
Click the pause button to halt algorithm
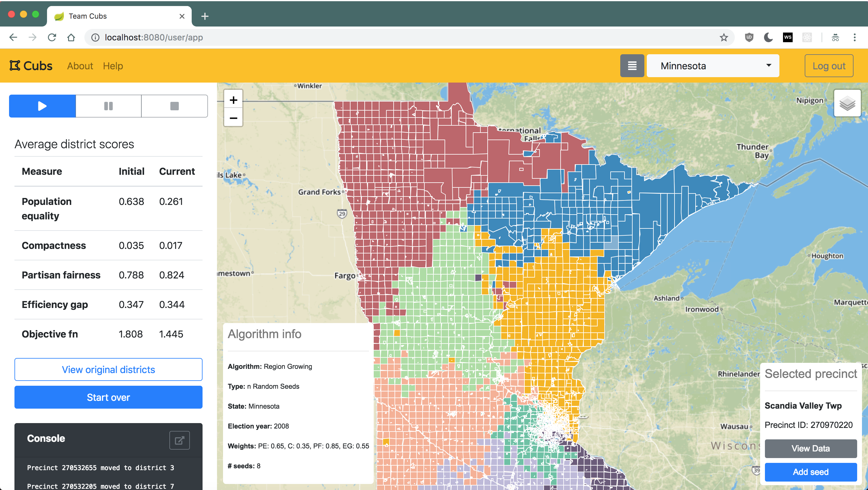108,106
